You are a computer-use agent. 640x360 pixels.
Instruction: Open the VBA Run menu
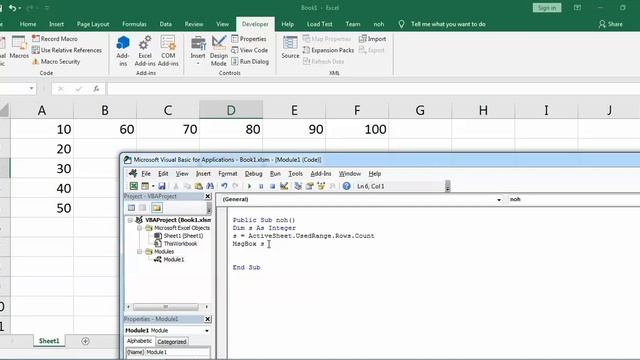tap(275, 173)
